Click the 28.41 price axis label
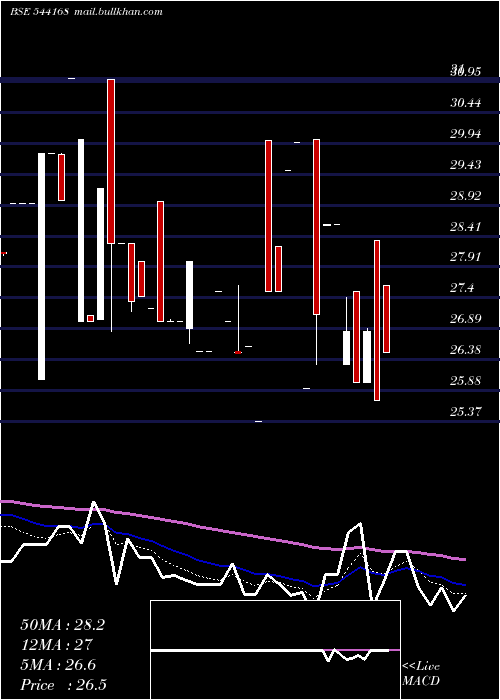This screenshot has height=700, width=500. pyautogui.click(x=466, y=227)
